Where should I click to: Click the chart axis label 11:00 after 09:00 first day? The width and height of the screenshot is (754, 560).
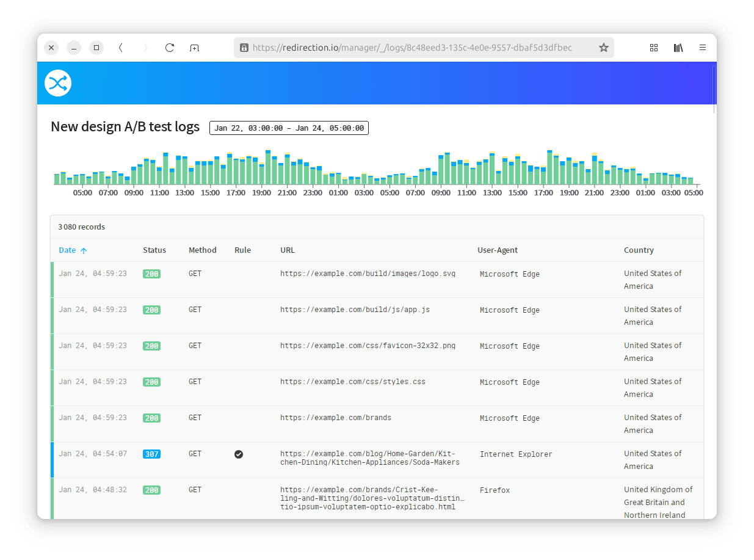coord(159,193)
